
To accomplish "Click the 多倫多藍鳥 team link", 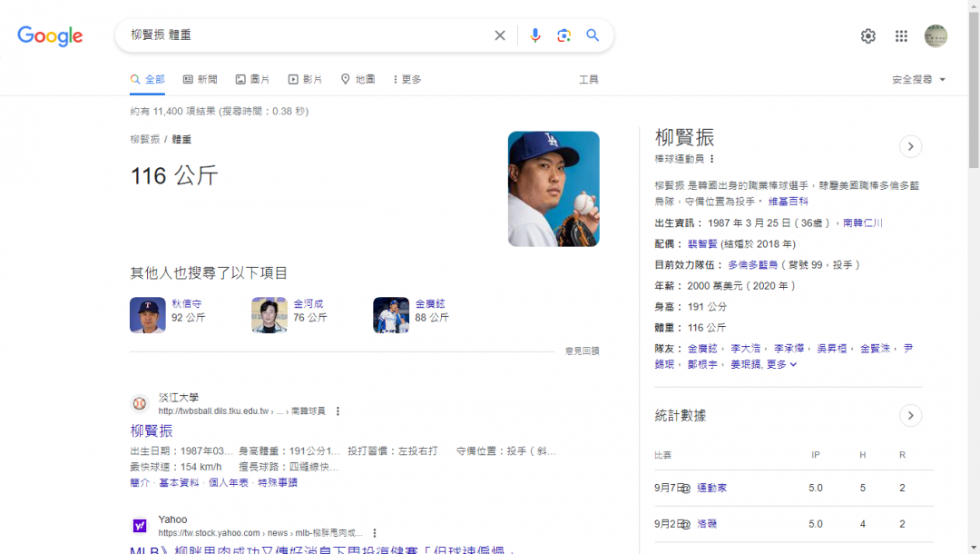I will (x=753, y=265).
